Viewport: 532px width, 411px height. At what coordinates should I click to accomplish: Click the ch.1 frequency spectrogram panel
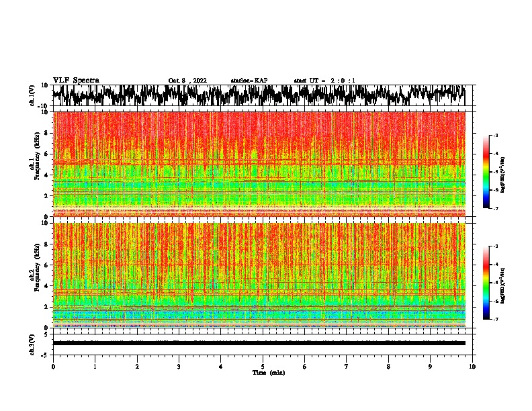(259, 164)
